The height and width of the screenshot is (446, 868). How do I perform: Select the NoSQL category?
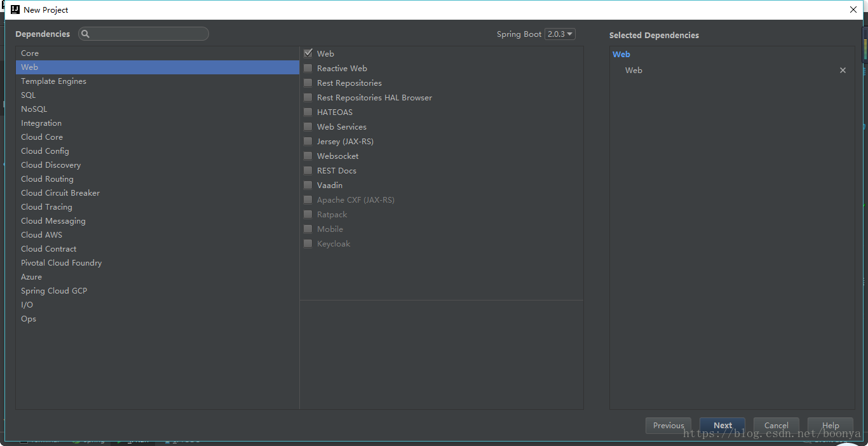[x=158, y=109]
